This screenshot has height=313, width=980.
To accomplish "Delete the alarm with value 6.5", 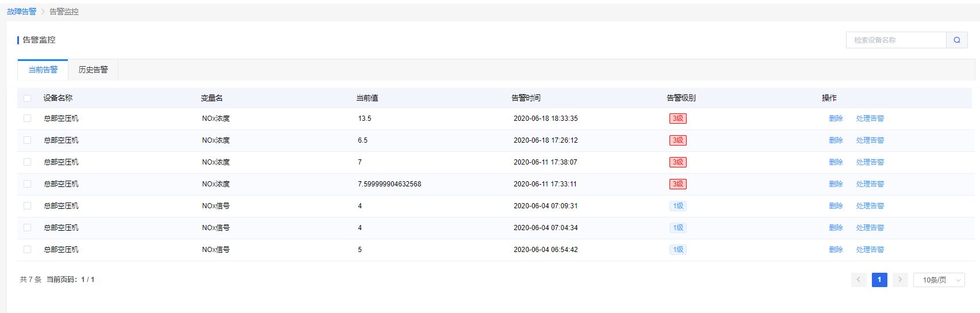I will click(x=836, y=140).
